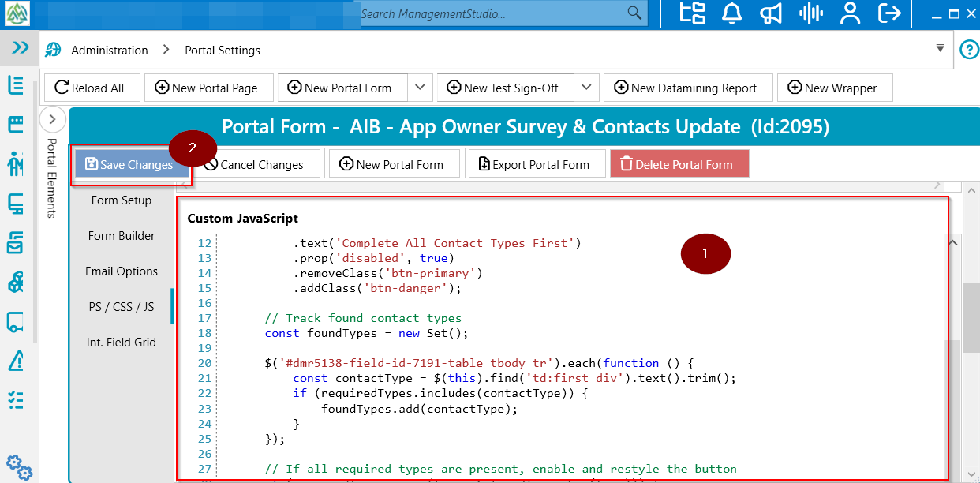Click the code editor scrollbar up arrow
Image resolution: width=980 pixels, height=483 pixels.
955,243
